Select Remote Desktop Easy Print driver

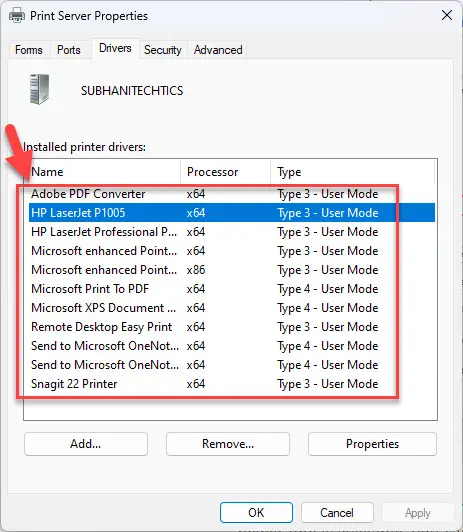click(232, 327)
